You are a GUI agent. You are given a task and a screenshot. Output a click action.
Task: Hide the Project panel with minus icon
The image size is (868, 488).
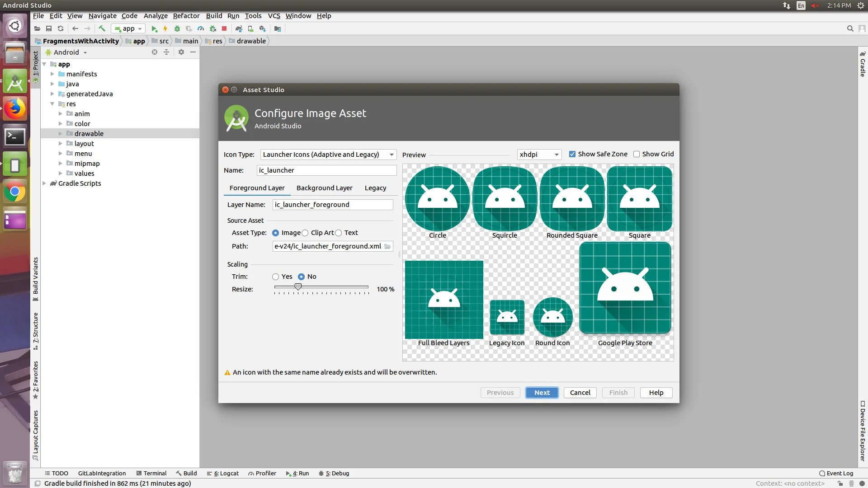[193, 52]
